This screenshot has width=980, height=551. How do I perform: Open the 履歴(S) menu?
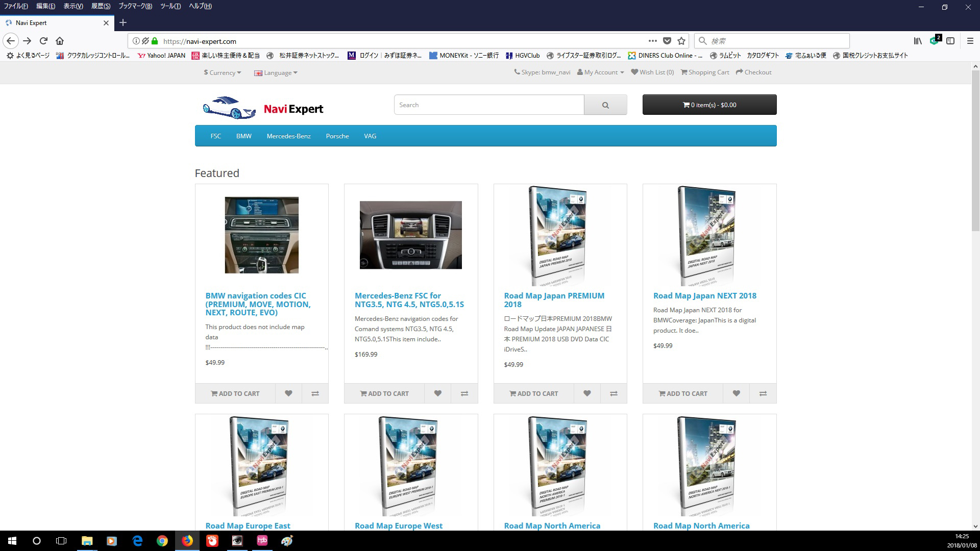101,6
